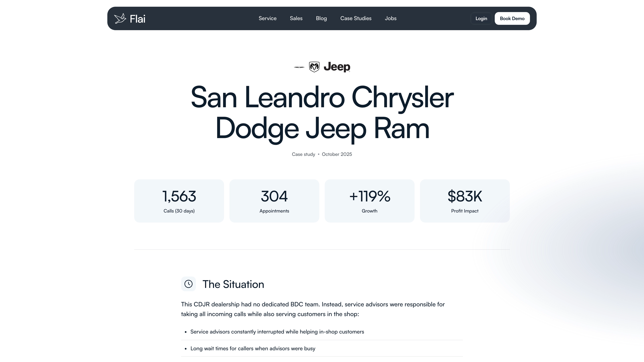This screenshot has width=644, height=362.
Task: Select the +119% Growth stat card
Action: click(x=369, y=201)
